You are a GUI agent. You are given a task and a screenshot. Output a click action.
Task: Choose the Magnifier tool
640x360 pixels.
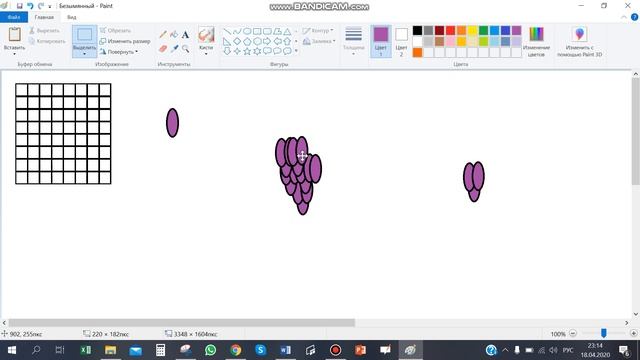click(x=185, y=49)
